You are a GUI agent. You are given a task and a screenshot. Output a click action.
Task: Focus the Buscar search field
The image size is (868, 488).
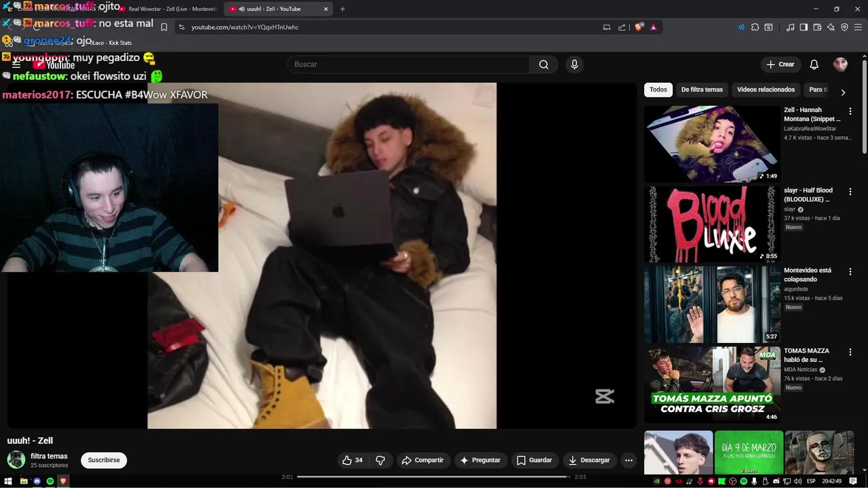pyautogui.click(x=409, y=64)
